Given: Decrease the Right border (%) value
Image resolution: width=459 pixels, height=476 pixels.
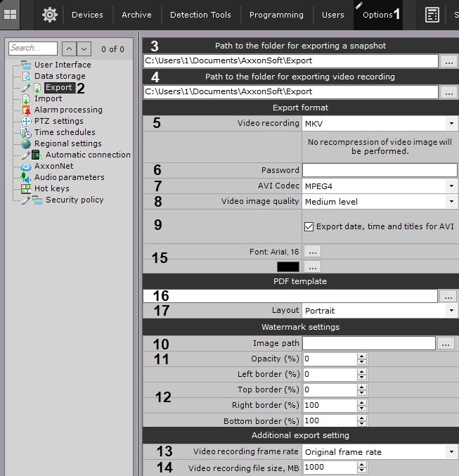Looking at the screenshot, I should click(361, 409).
